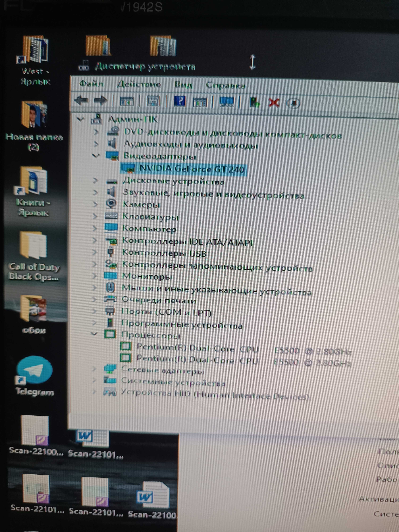Open the Вид menu
The height and width of the screenshot is (532, 399).
[183, 85]
